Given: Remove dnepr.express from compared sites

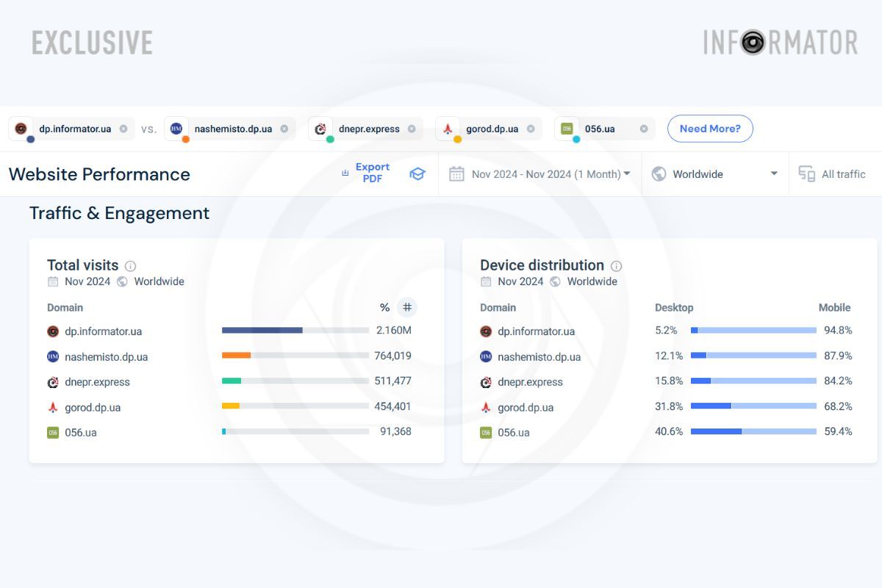Looking at the screenshot, I should point(412,129).
